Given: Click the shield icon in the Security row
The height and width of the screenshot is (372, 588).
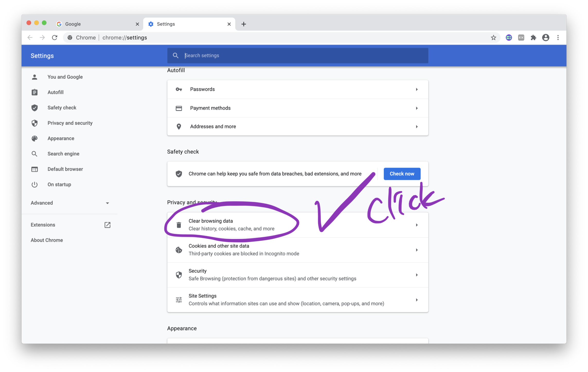Looking at the screenshot, I should coord(179,275).
